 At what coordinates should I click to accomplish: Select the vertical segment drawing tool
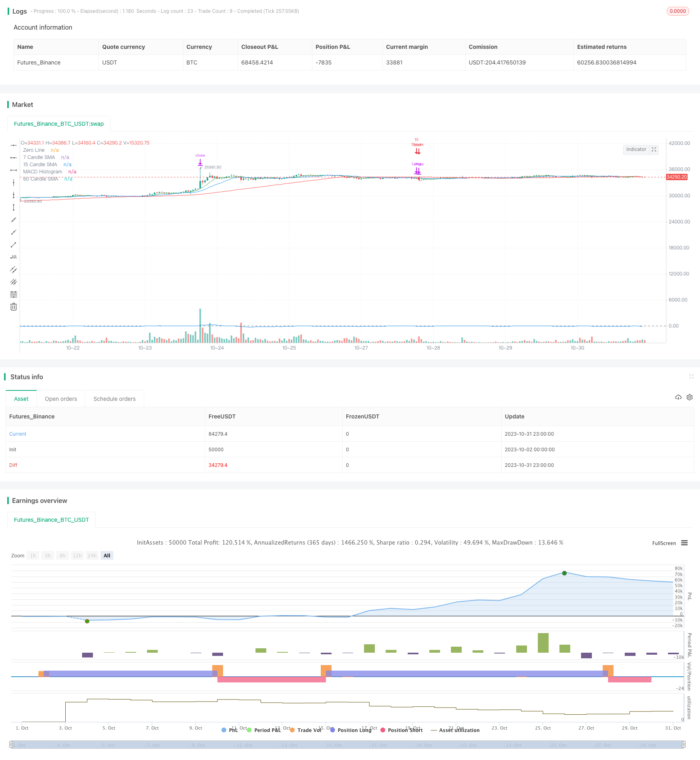click(14, 207)
